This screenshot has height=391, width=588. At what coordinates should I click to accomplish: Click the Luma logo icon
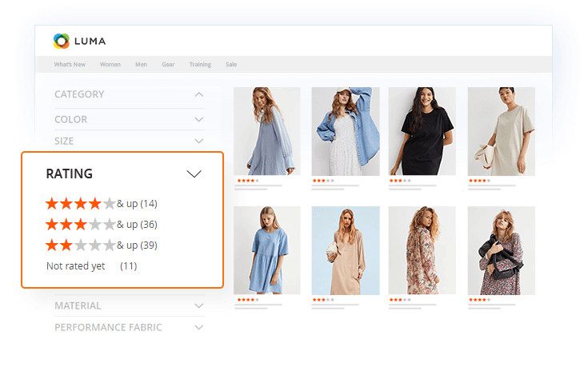pos(62,41)
